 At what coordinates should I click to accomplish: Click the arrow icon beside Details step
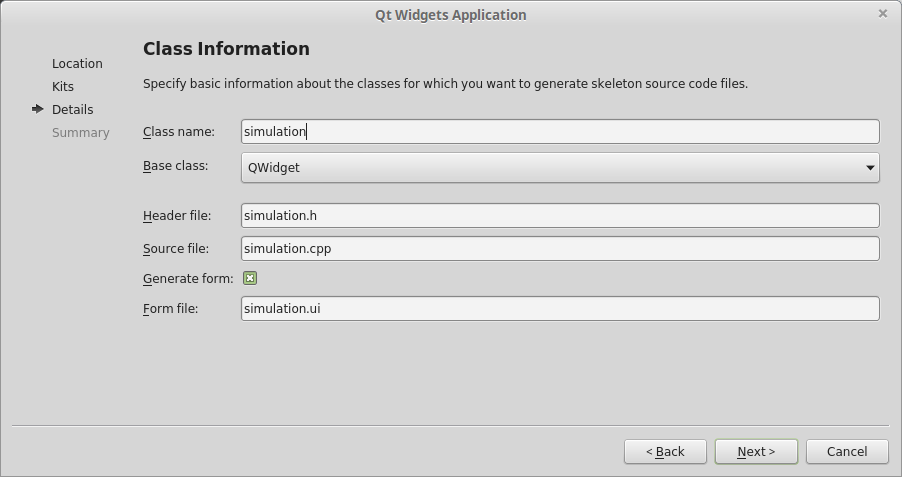click(38, 109)
